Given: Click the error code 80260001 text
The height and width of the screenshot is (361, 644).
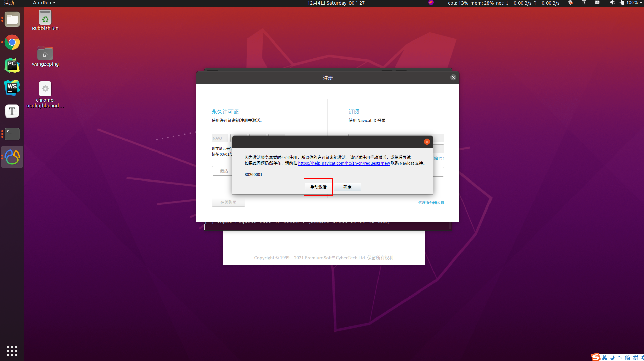Looking at the screenshot, I should [x=253, y=174].
